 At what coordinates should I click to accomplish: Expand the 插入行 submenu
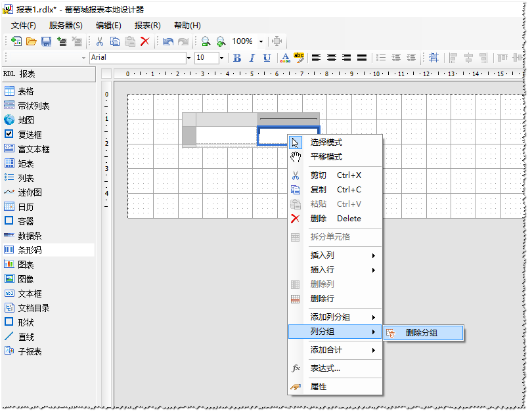(x=335, y=270)
